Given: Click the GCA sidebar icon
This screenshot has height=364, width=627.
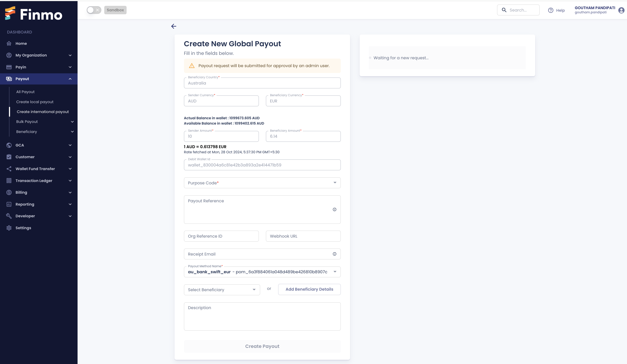Looking at the screenshot, I should [x=9, y=145].
